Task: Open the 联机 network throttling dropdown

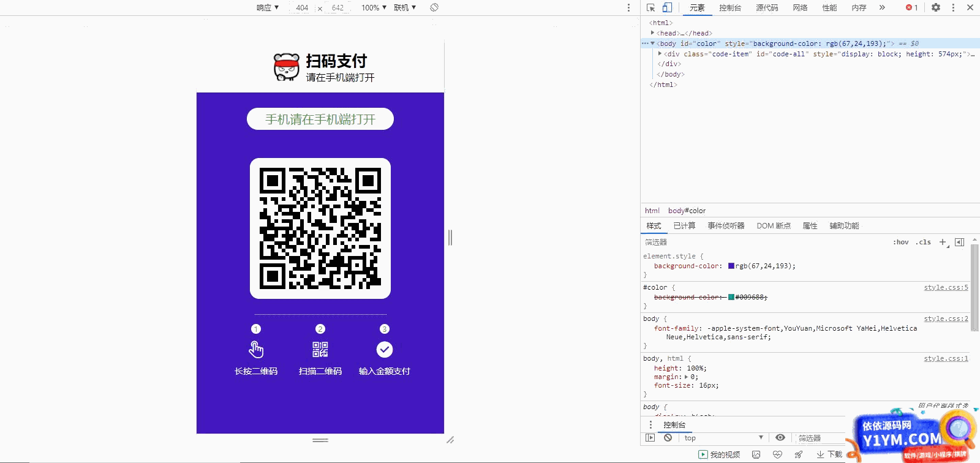Action: tap(405, 7)
